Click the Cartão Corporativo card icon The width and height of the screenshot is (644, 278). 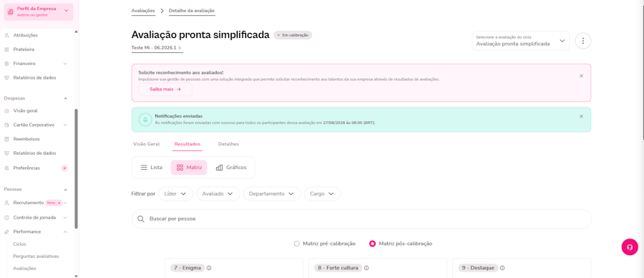(6, 125)
